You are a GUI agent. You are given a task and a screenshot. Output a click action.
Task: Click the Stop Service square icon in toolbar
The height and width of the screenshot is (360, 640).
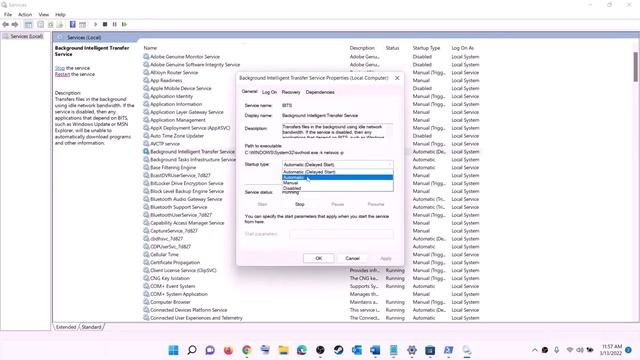click(105, 24)
